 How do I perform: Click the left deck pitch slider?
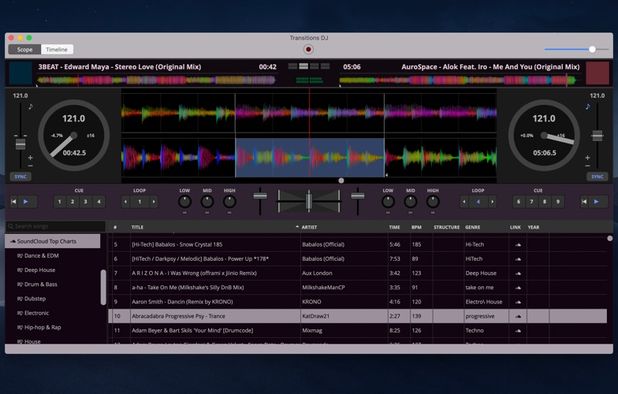20,145
